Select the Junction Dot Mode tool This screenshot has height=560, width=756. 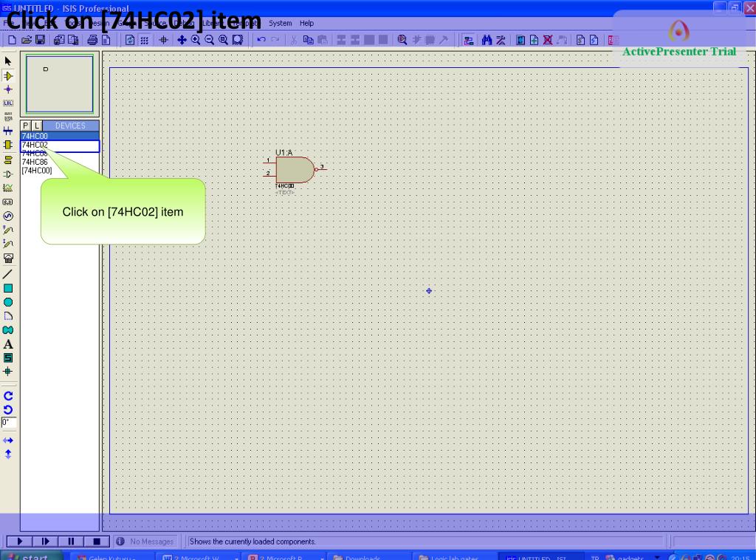coord(7,89)
